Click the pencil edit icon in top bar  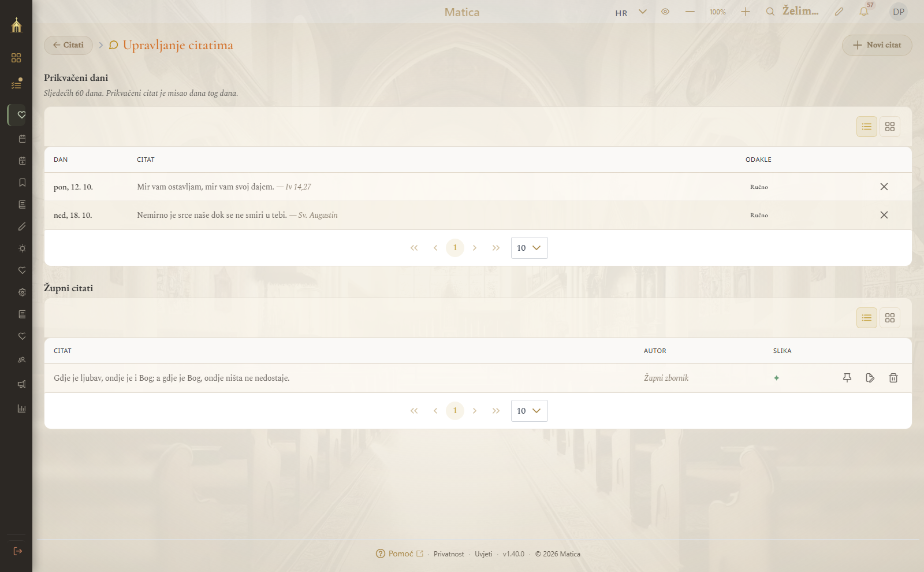tap(839, 12)
